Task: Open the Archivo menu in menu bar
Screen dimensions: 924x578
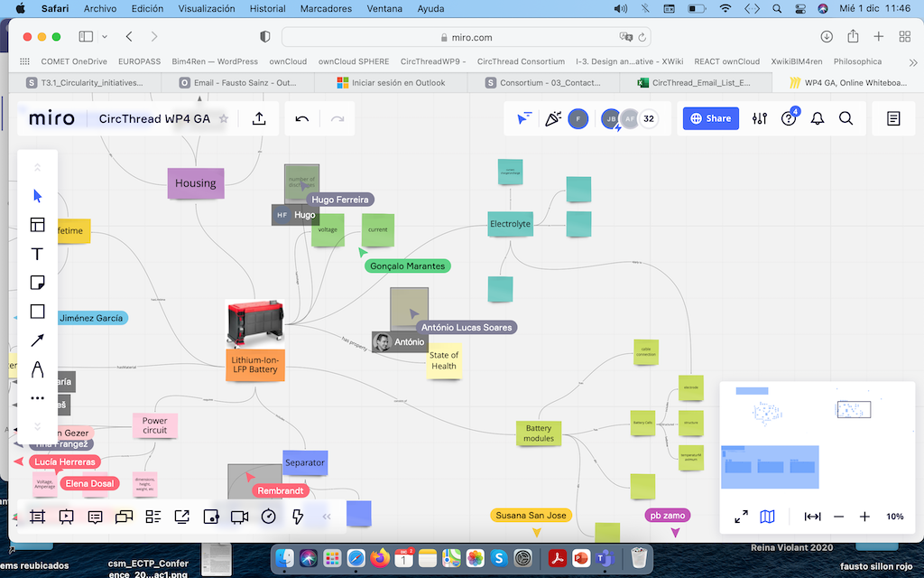Action: (100, 9)
